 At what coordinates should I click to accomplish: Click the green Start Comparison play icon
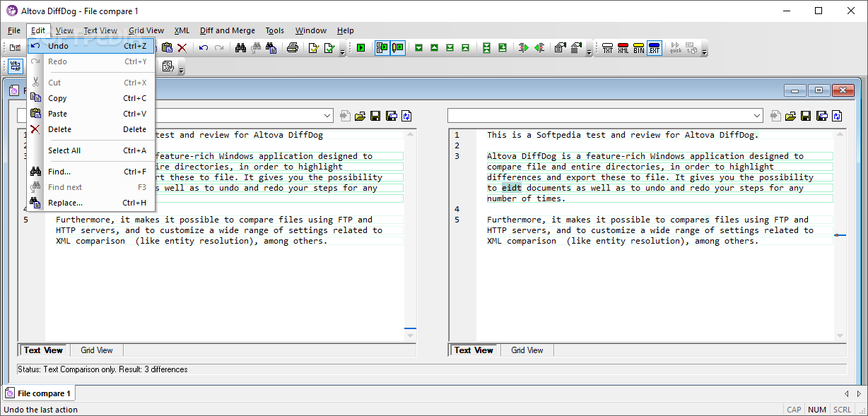[360, 47]
